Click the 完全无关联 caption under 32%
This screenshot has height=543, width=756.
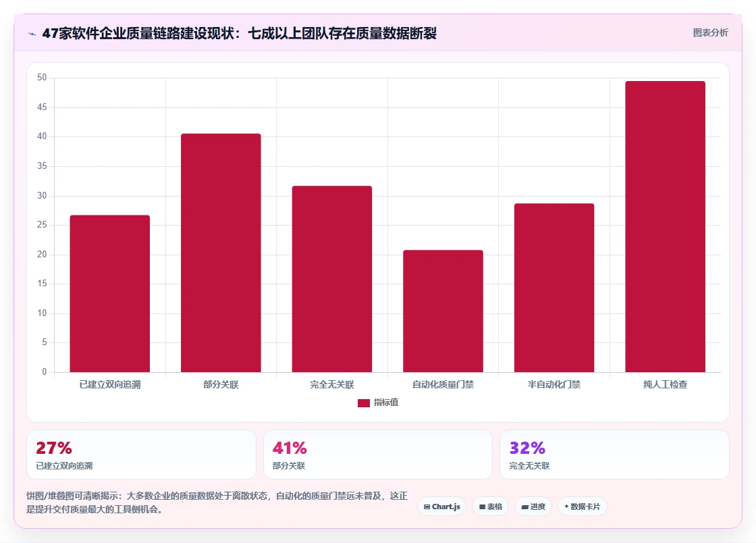(529, 466)
